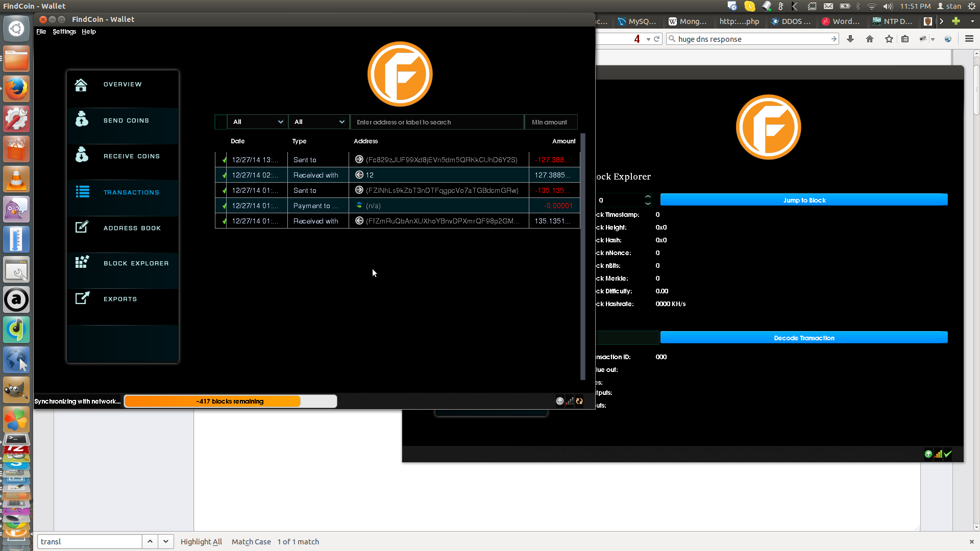
Task: Open the Overview section house icon
Action: coord(81,85)
